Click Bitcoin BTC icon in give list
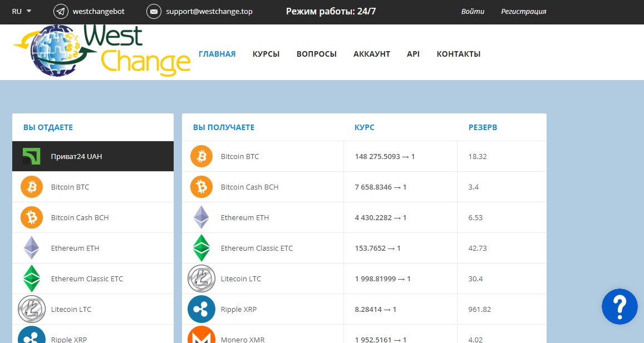 click(32, 187)
